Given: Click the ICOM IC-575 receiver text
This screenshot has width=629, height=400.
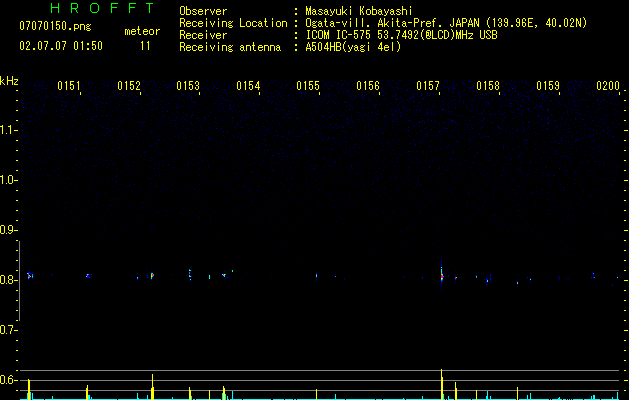Looking at the screenshot, I should pos(401,35).
